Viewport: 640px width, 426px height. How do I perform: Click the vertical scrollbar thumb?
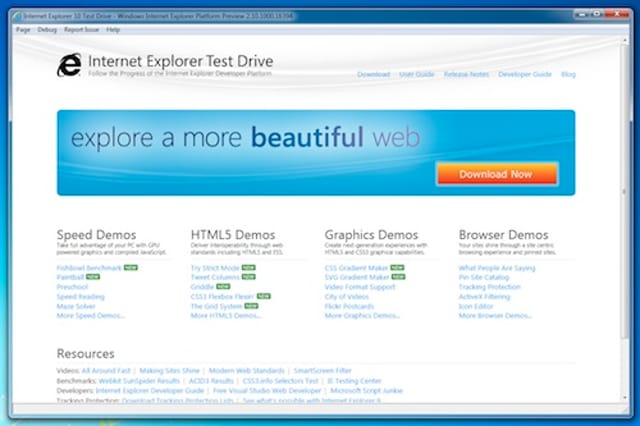click(x=624, y=191)
